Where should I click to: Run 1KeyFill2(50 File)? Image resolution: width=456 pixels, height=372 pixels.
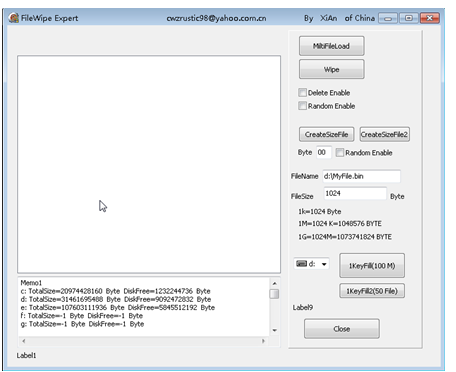(372, 291)
